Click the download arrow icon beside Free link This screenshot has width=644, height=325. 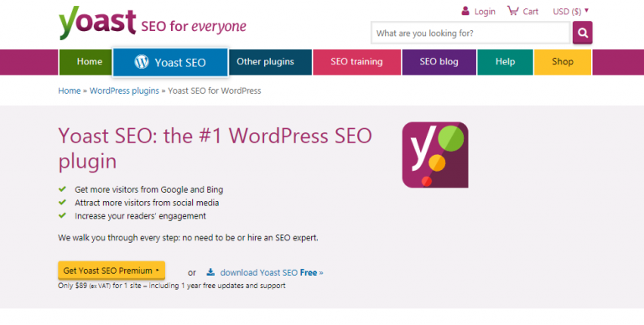point(210,271)
